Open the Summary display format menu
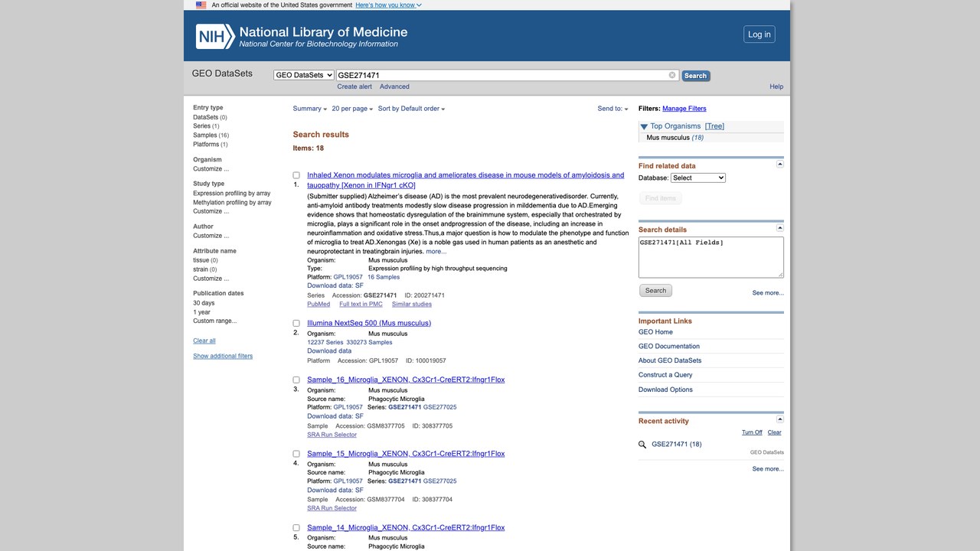Viewport: 980px width, 551px height. tap(310, 109)
